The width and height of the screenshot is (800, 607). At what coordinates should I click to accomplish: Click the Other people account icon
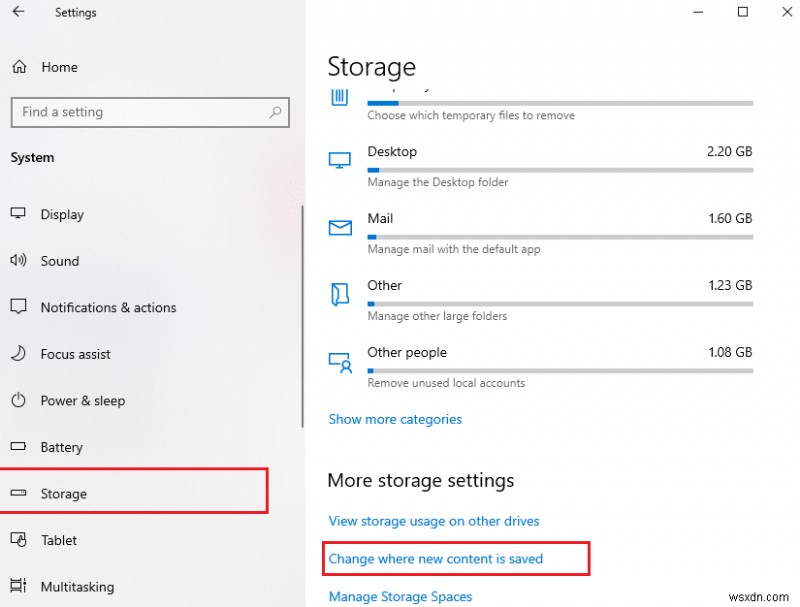click(x=340, y=362)
